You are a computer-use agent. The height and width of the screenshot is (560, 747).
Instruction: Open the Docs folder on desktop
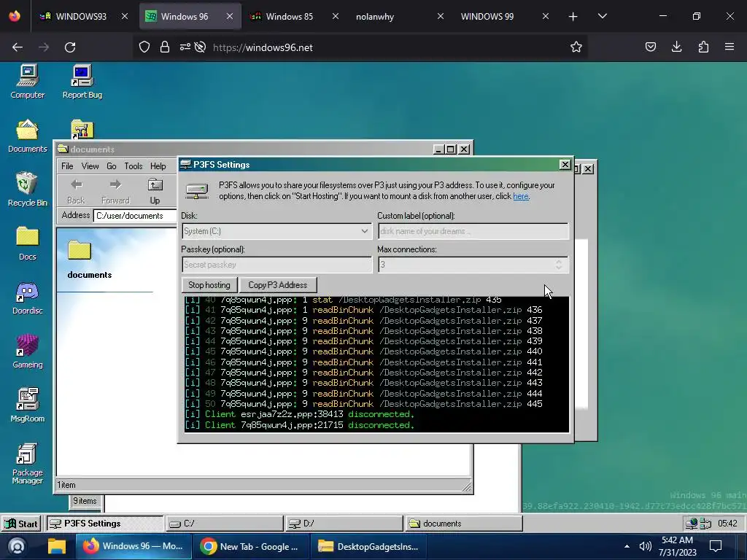(28, 243)
